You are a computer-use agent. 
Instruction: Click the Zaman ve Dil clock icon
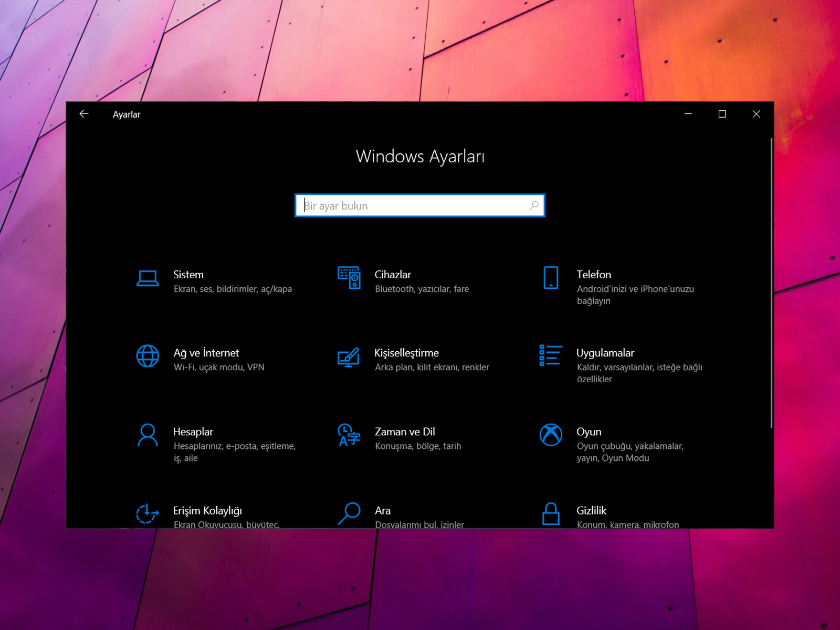pyautogui.click(x=349, y=435)
